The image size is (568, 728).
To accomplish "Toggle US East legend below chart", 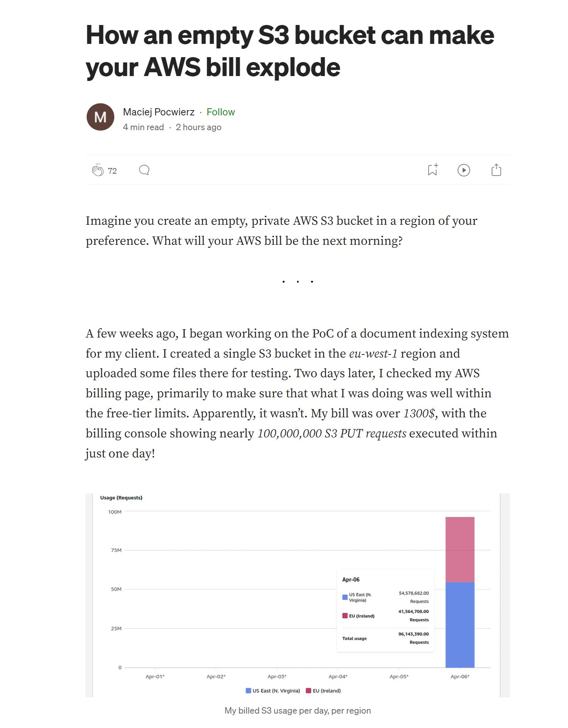I will [x=273, y=691].
